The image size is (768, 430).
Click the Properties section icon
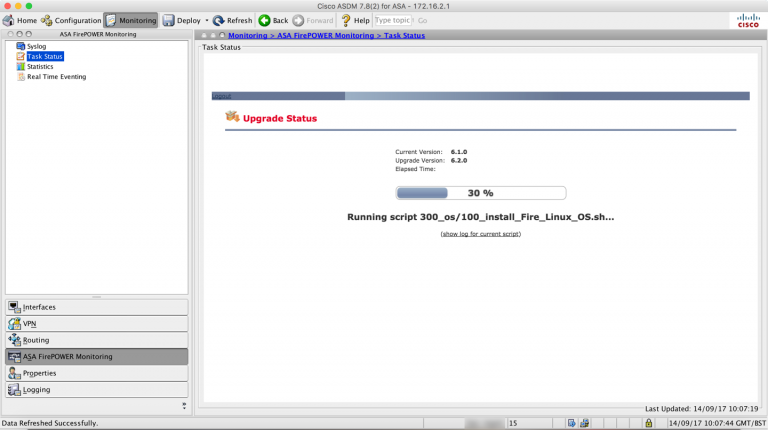pos(14,373)
